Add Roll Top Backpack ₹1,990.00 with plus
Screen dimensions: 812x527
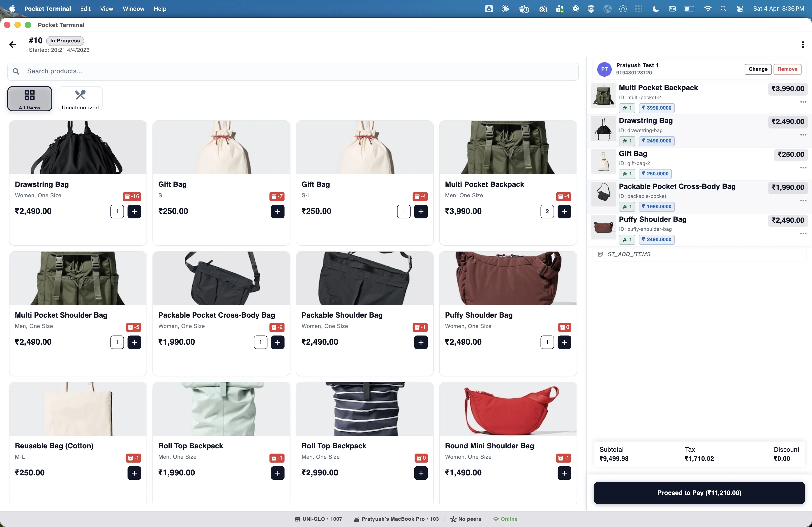pyautogui.click(x=278, y=473)
